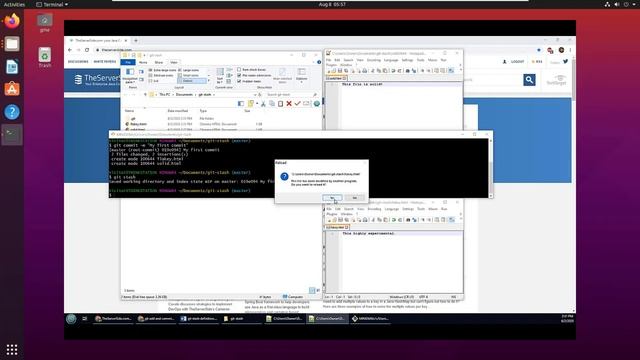Click Find icon in upper Notepad++ toolbar

click(408, 71)
